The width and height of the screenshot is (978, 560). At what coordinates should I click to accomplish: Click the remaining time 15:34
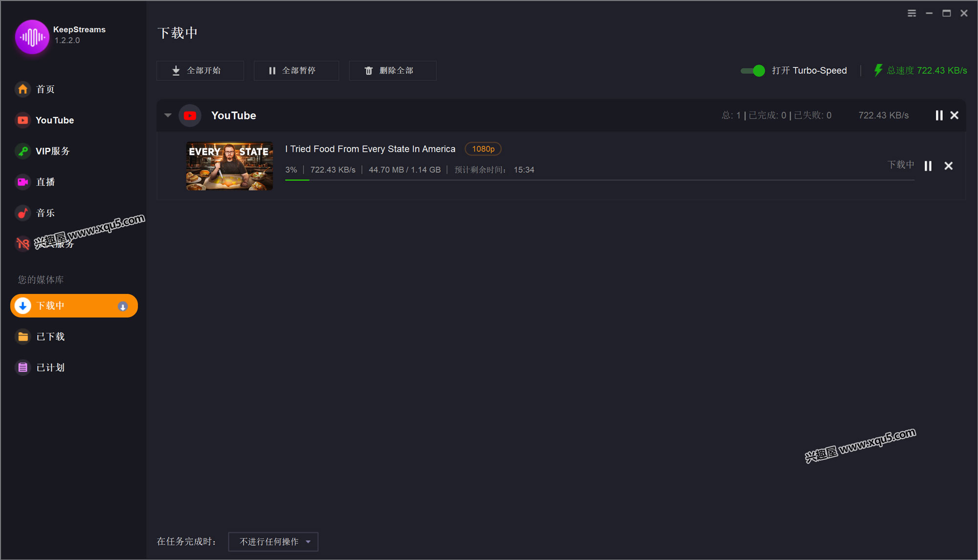(x=524, y=170)
